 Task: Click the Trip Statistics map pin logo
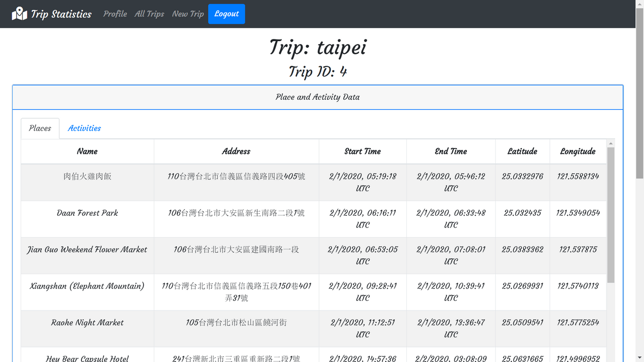click(x=19, y=14)
